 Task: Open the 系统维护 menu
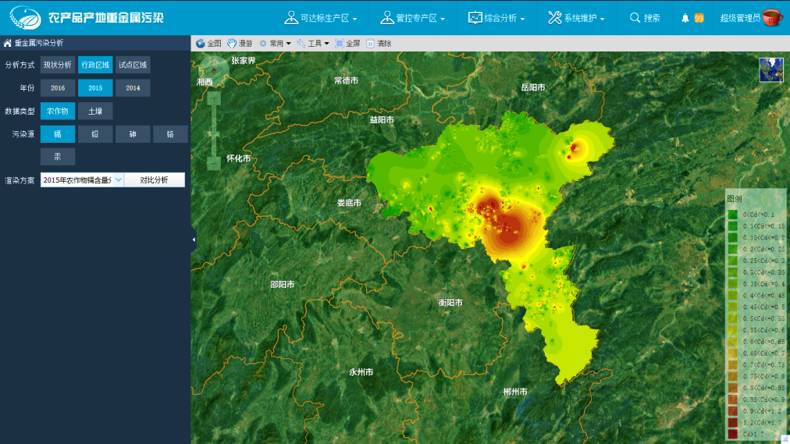pos(576,18)
